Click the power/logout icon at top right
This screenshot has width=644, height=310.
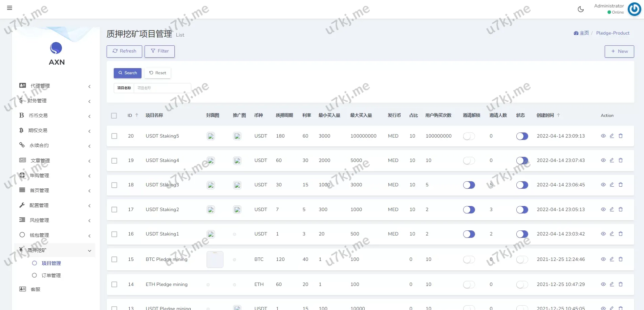634,9
